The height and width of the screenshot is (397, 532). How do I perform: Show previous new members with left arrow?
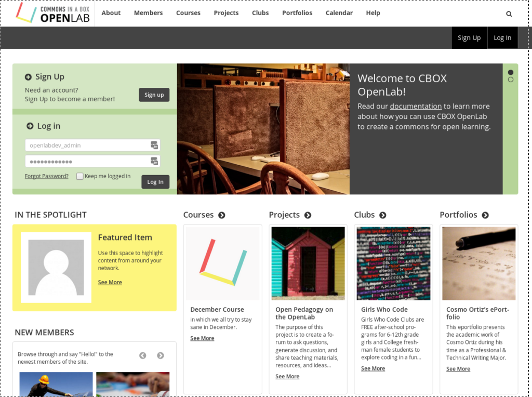(x=143, y=355)
